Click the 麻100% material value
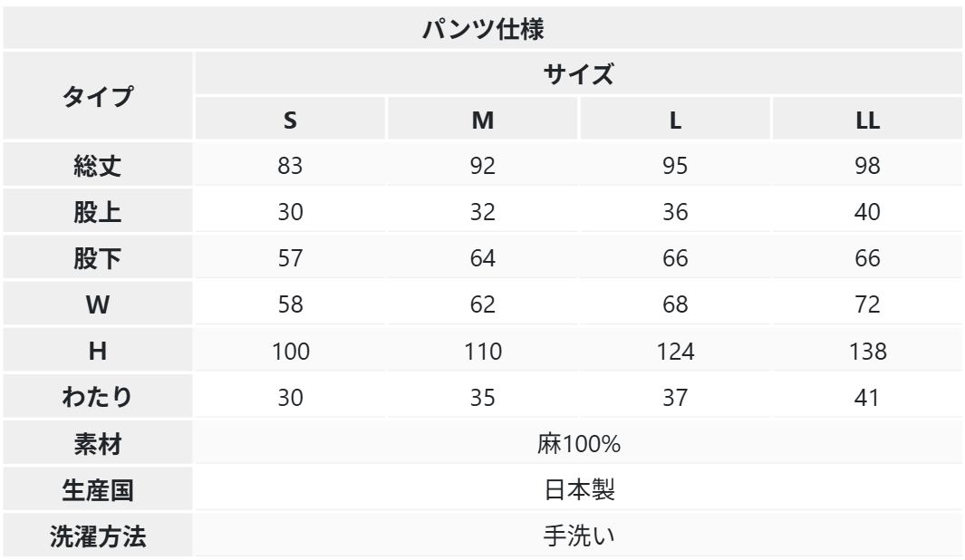This screenshot has width=965, height=560. tap(578, 445)
